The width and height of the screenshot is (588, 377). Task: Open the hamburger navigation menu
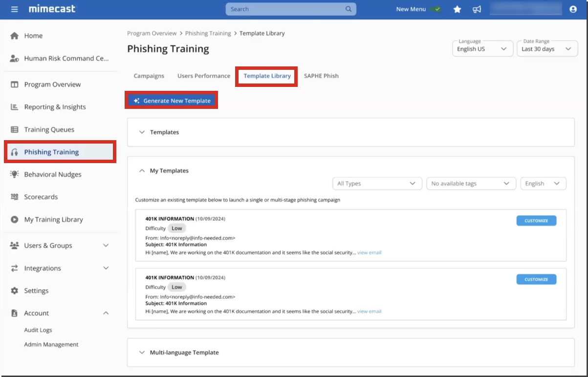[15, 8]
